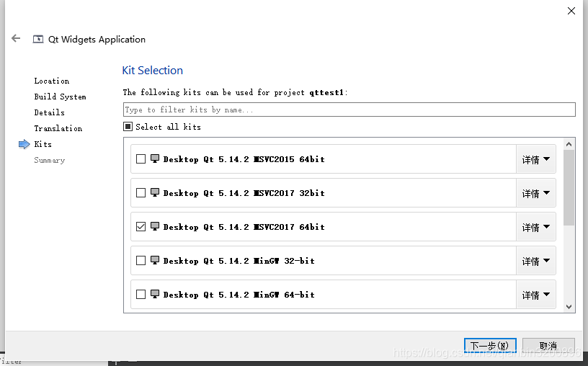The image size is (588, 366).
Task: Uncheck the MSVC2017 64bit kit checkbox
Action: tap(141, 226)
